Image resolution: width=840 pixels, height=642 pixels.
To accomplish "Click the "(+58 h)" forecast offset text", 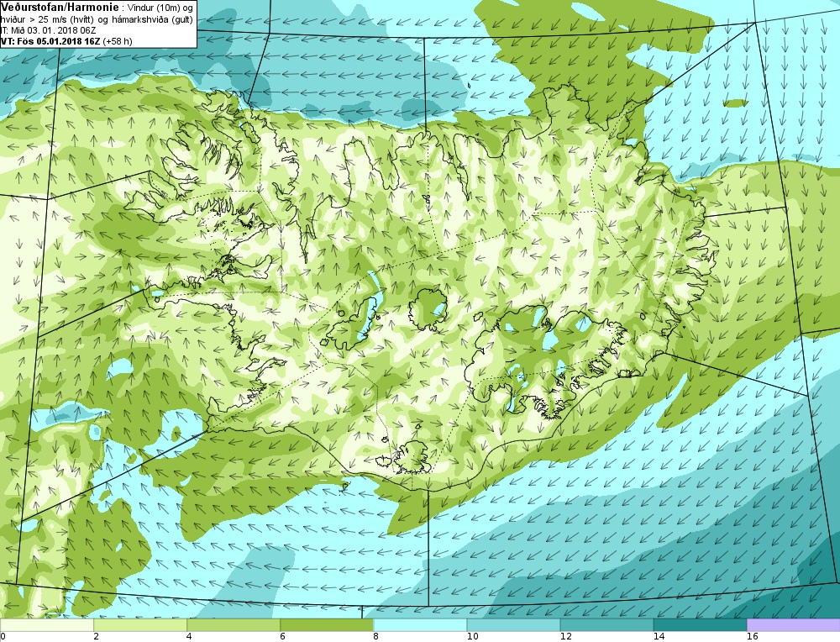I will [x=118, y=41].
